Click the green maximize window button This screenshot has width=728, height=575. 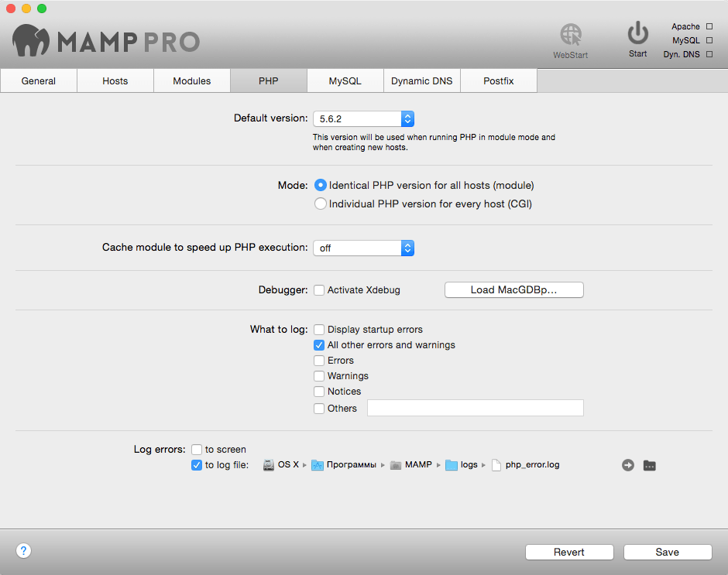[x=42, y=9]
